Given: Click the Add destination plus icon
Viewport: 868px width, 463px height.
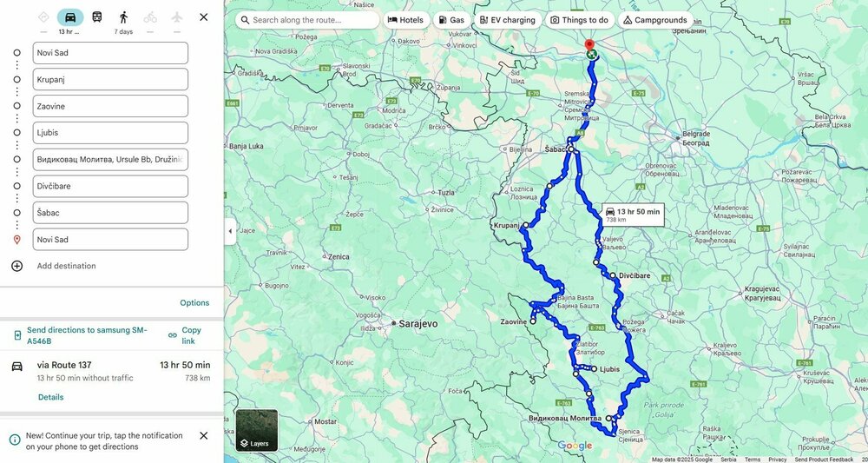Looking at the screenshot, I should [17, 266].
